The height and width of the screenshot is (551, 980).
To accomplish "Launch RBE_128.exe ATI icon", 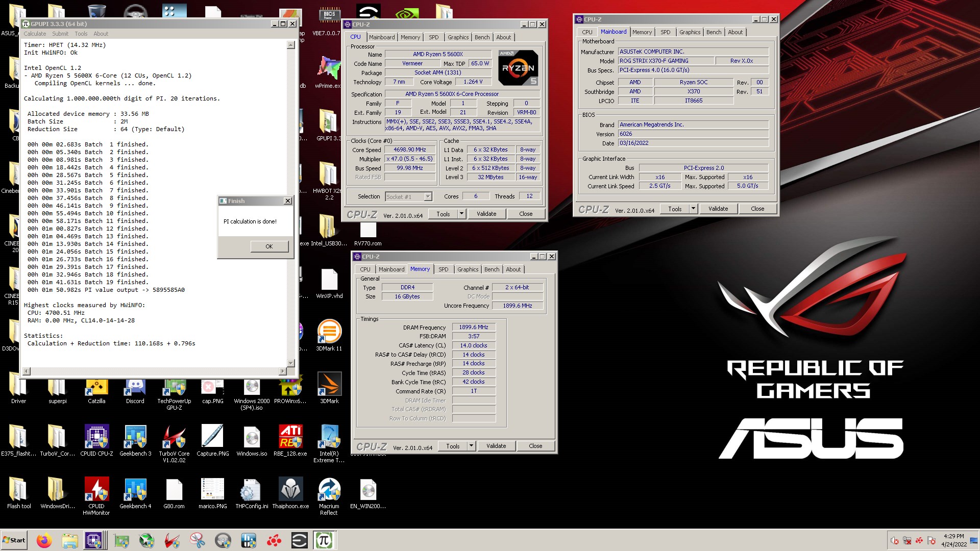I will point(290,439).
